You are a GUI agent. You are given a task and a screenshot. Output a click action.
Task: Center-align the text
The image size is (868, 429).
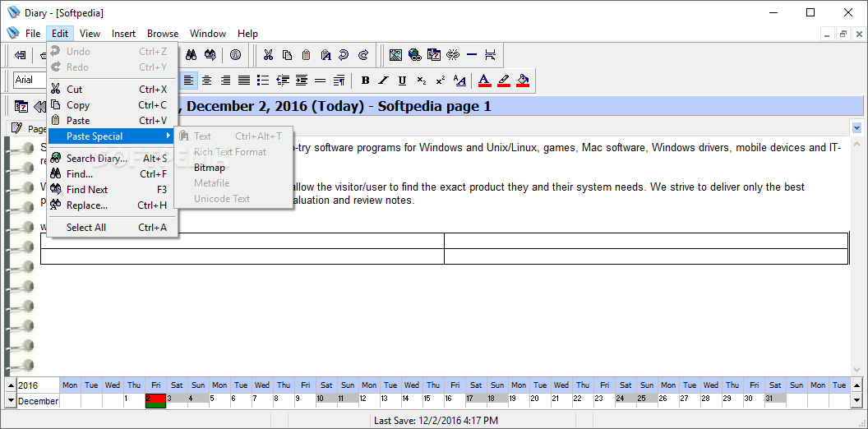(x=206, y=81)
